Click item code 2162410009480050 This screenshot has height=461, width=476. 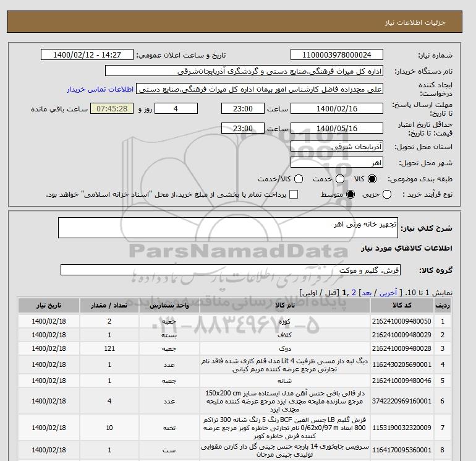[402, 321]
